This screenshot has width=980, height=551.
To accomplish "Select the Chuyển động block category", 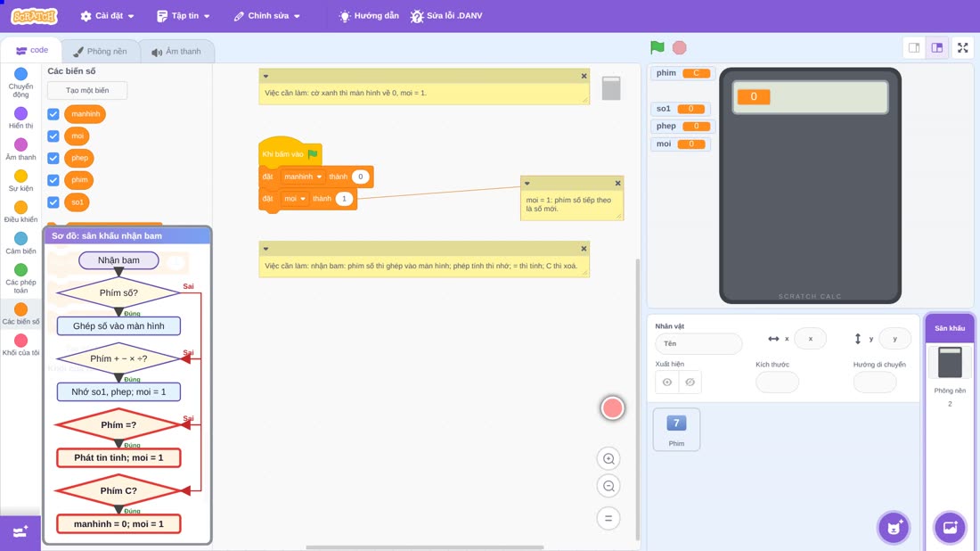I will click(x=20, y=83).
